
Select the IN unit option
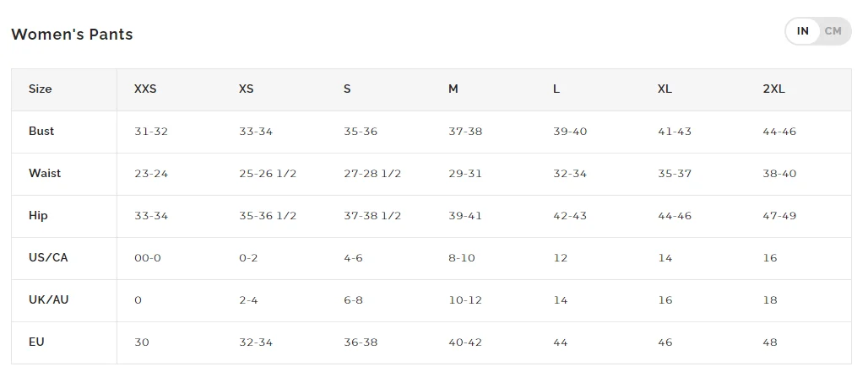(x=803, y=31)
